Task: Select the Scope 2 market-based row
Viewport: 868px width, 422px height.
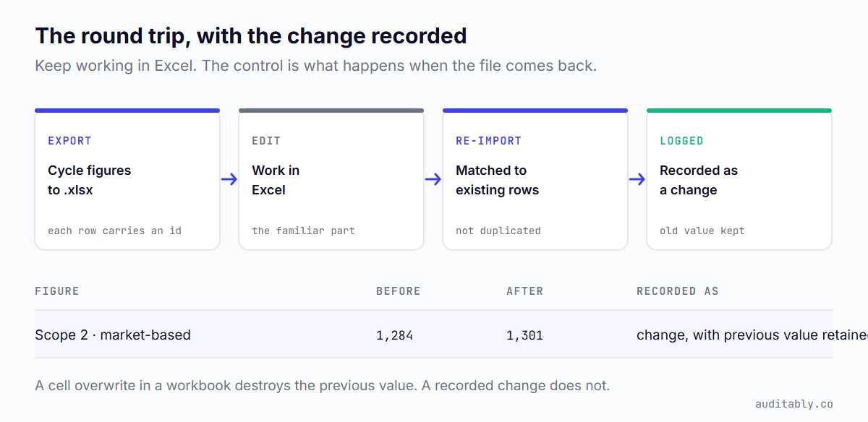Action: click(x=434, y=335)
